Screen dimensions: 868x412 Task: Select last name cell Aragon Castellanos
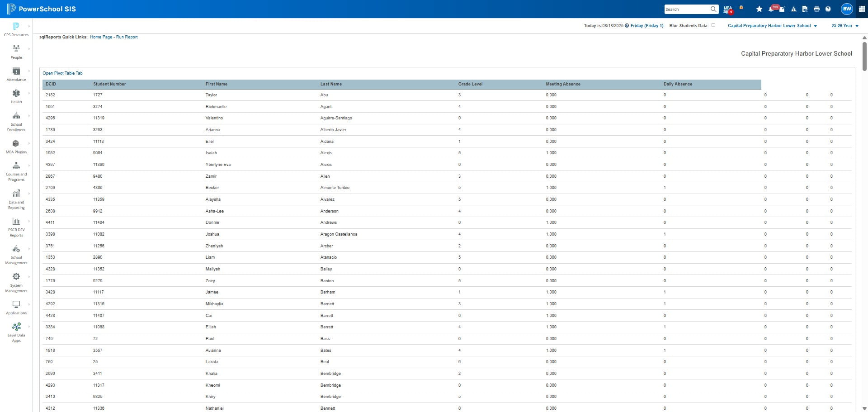[x=339, y=234]
